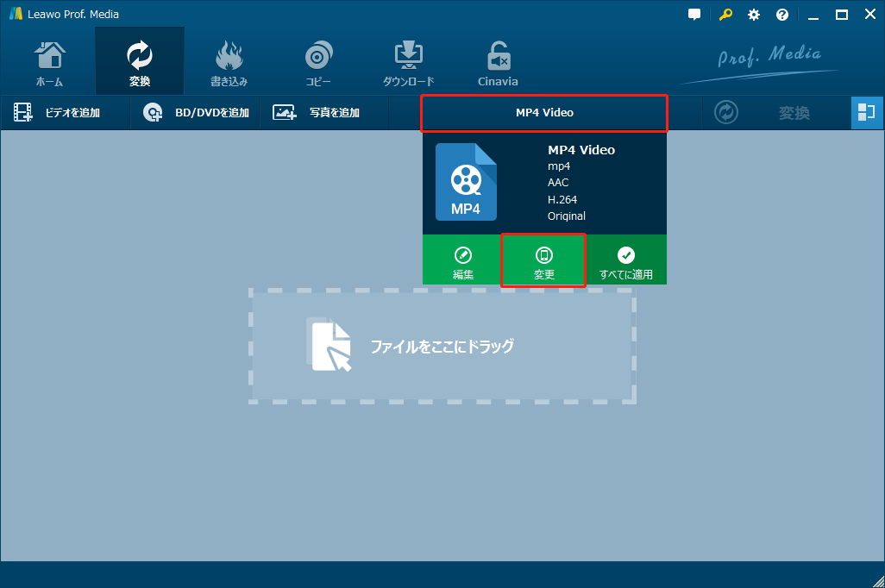Select the 変換 convert tab
Screen dimensions: 885x588
coord(140,61)
